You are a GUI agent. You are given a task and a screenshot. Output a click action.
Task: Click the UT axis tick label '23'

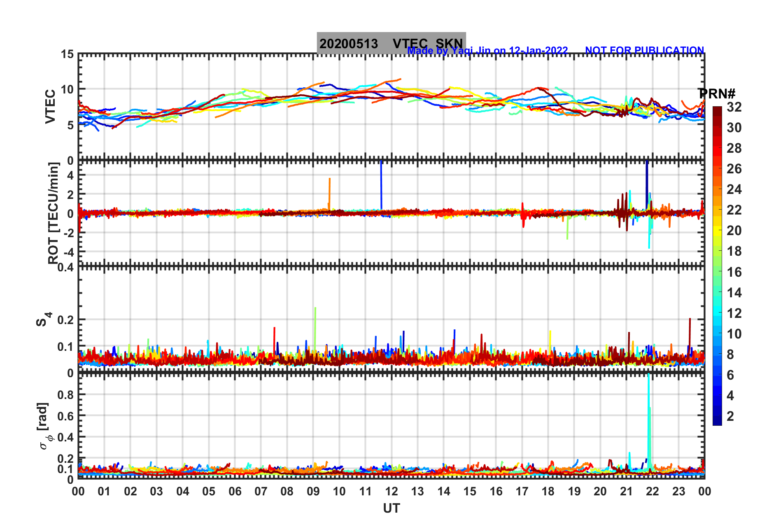pos(678,491)
